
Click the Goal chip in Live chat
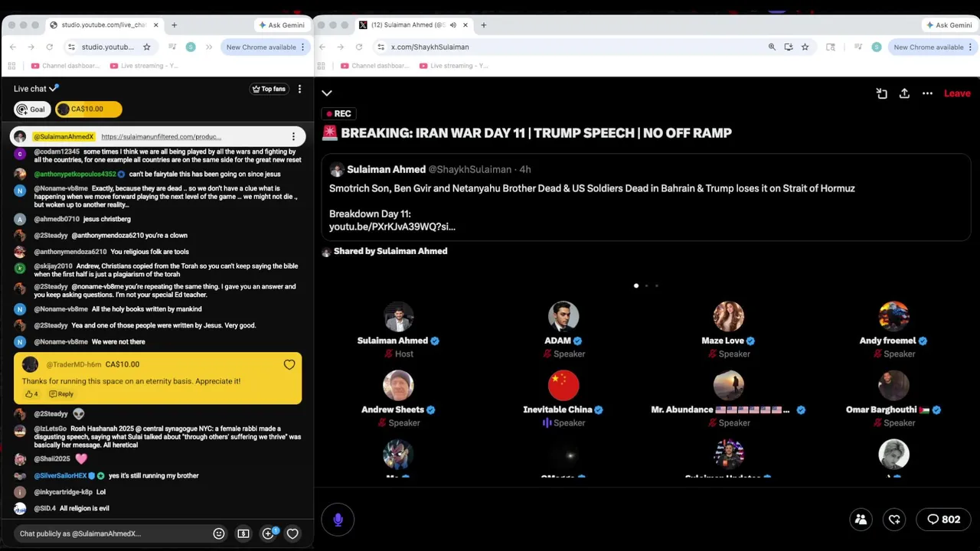32,109
